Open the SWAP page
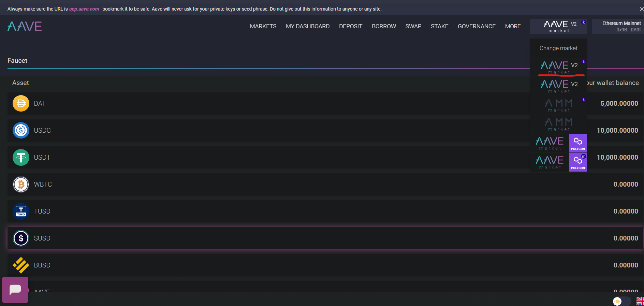The image size is (644, 306). tap(413, 26)
